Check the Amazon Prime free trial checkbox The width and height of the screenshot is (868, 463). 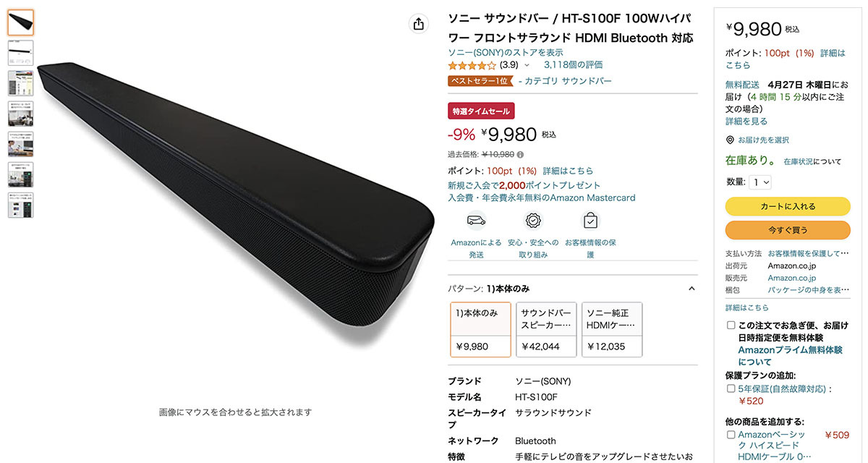tap(731, 326)
